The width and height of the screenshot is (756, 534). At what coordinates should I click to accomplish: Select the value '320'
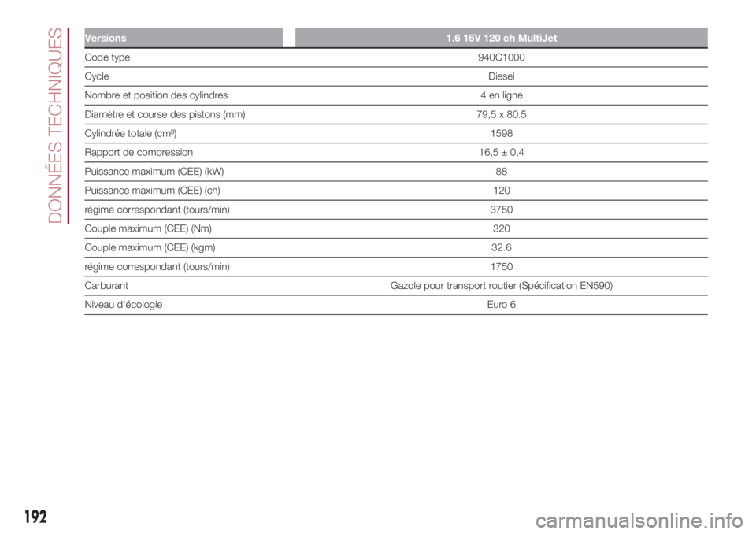(x=502, y=228)
